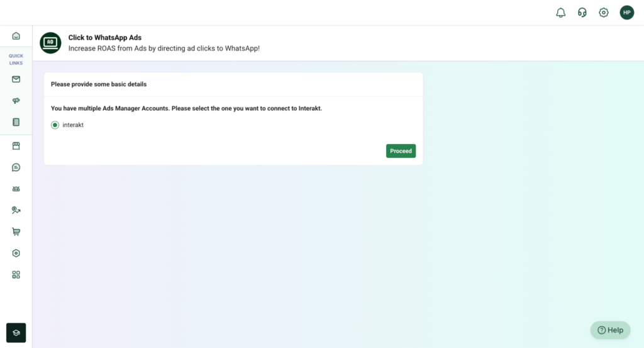This screenshot has height=348, width=644.
Task: Open the bot icon in sidebar
Action: click(x=16, y=189)
